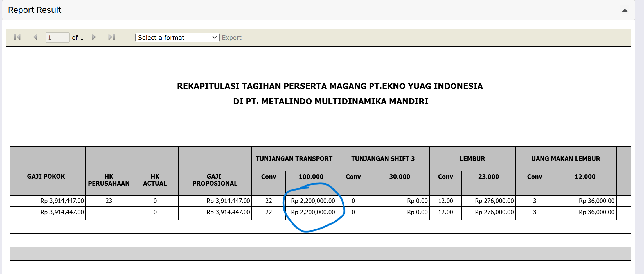Click the 'of 1' page count label

(x=78, y=38)
